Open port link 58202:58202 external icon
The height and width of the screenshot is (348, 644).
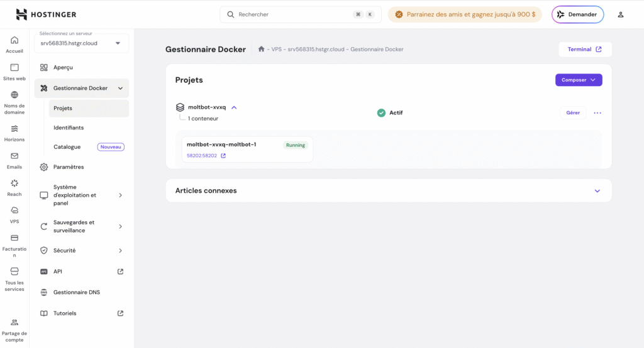click(223, 156)
